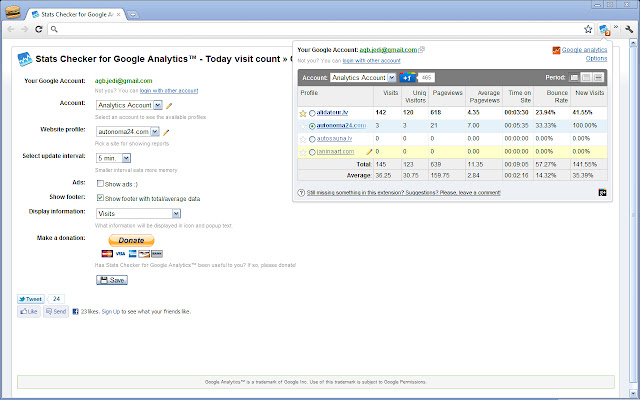Click the Bounce Rate column header
This screenshot has width=640, height=400.
coord(557,97)
